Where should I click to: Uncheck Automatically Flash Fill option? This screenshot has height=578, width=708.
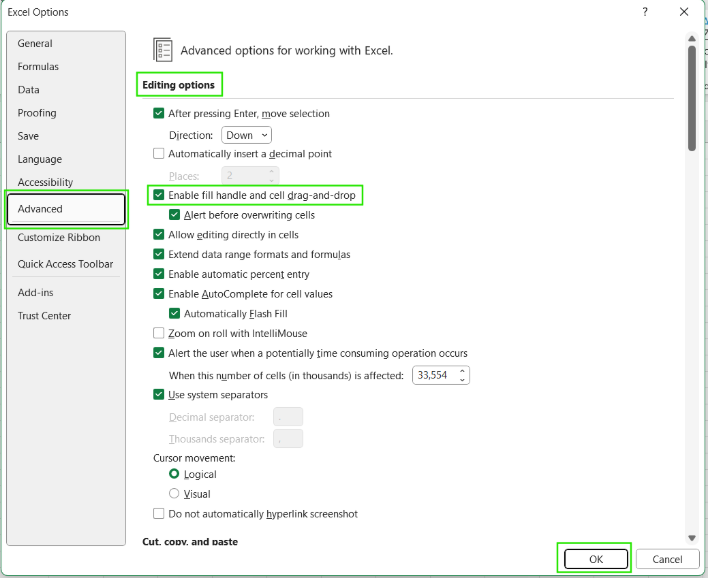coord(175,313)
